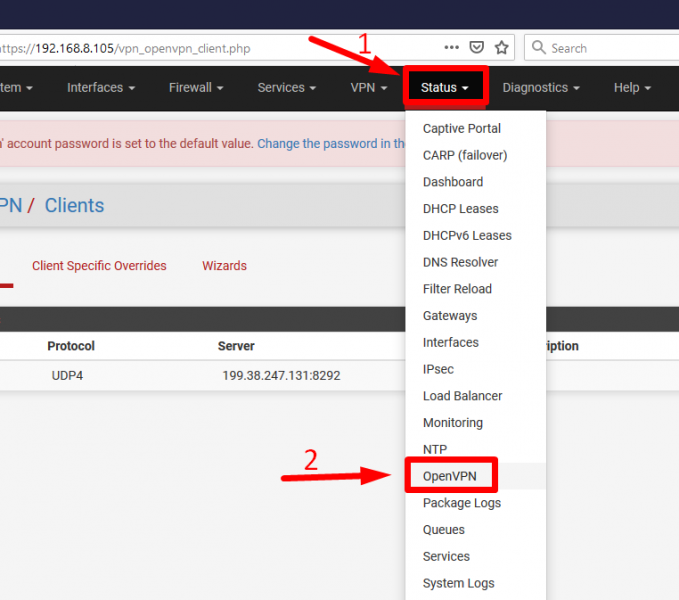Choose Captive Portal in Status menu
The width and height of the screenshot is (679, 600).
click(x=462, y=129)
